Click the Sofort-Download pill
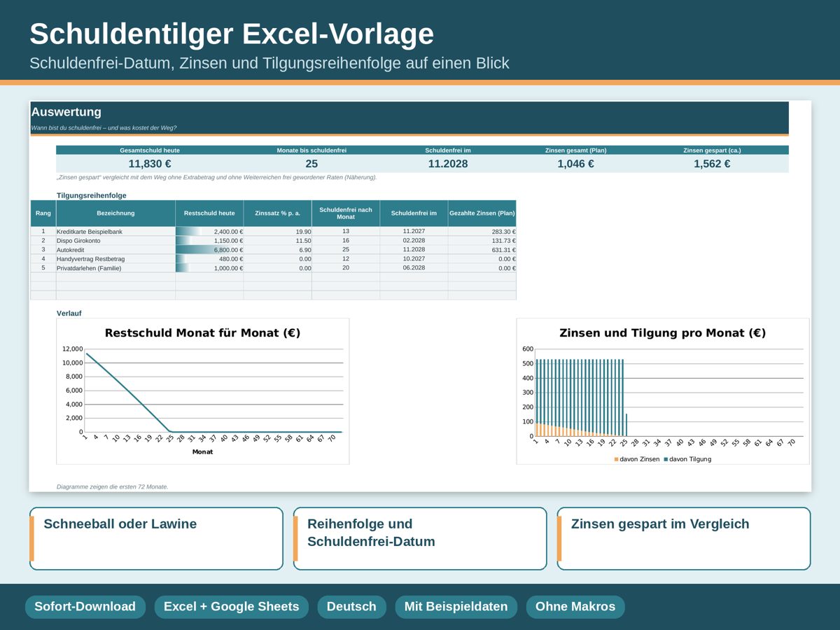This screenshot has height=630, width=840. [x=85, y=607]
